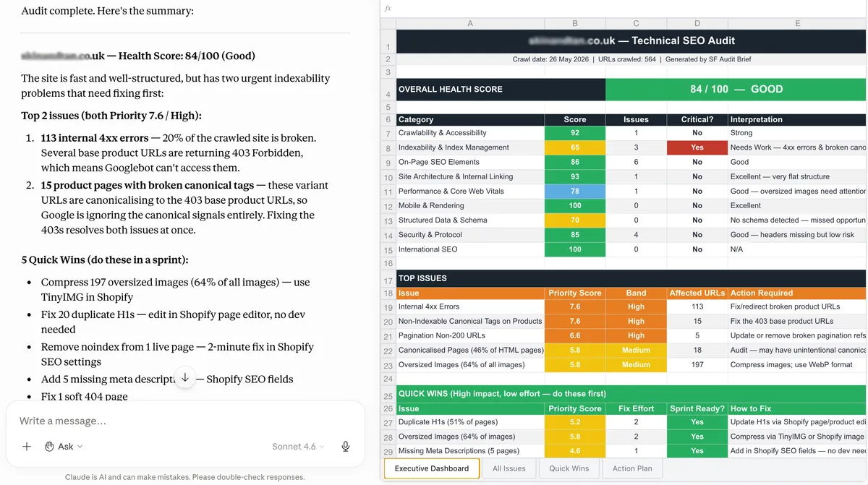Click the microphone voice input icon
868x485 pixels.
(346, 447)
